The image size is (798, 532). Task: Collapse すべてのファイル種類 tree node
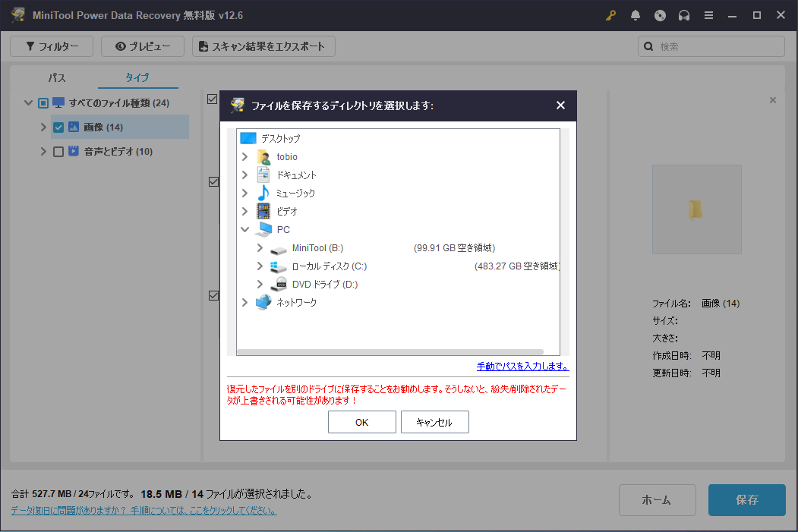[29, 102]
